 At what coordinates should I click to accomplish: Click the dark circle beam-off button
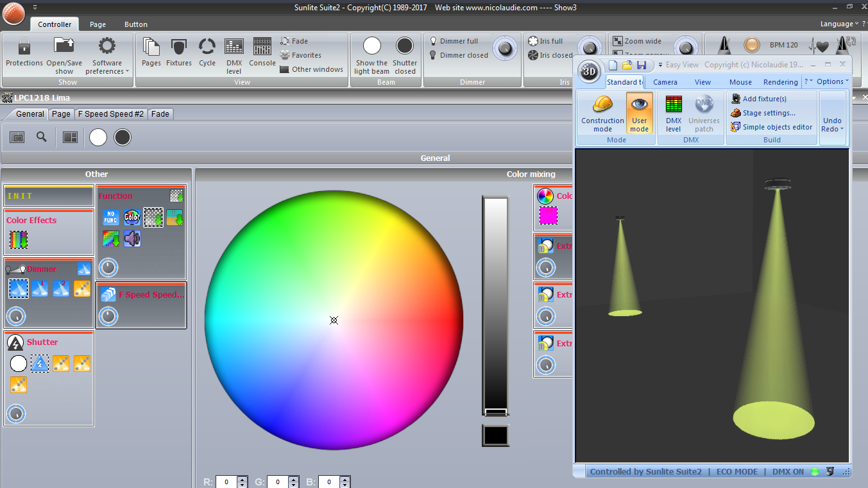coord(123,137)
